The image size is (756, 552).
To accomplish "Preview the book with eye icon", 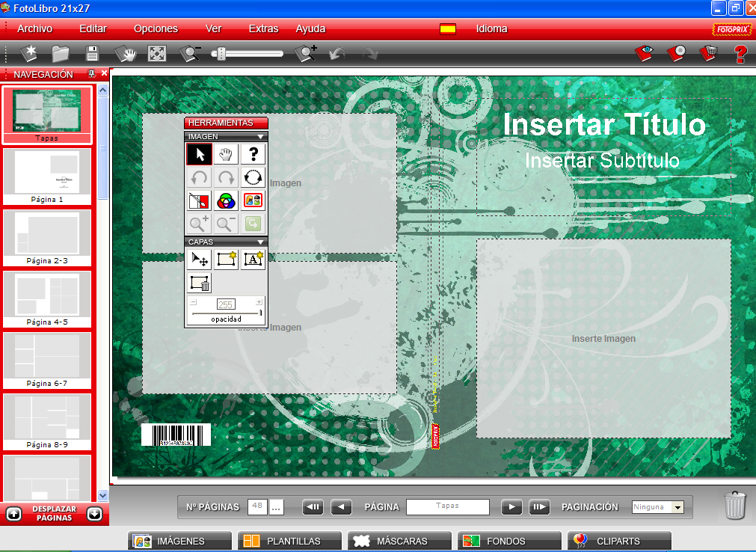I will click(644, 53).
